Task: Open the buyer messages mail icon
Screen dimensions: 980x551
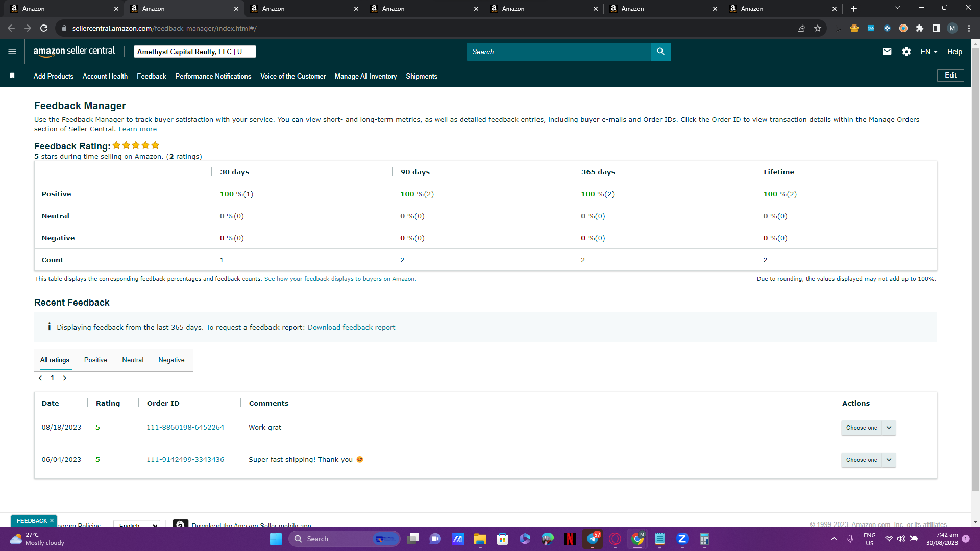Action: click(x=887, y=52)
